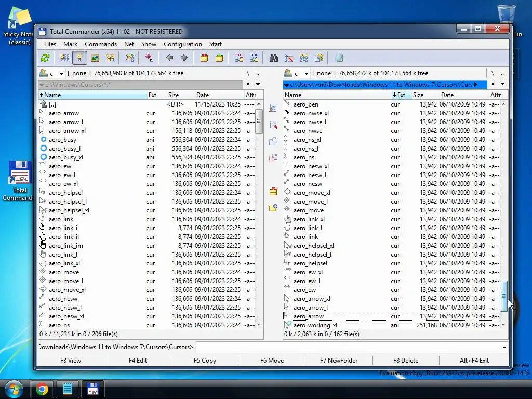Click the F5 Copy button

click(x=205, y=361)
